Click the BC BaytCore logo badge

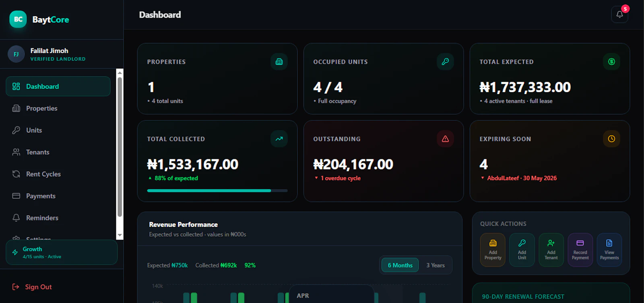click(x=18, y=19)
